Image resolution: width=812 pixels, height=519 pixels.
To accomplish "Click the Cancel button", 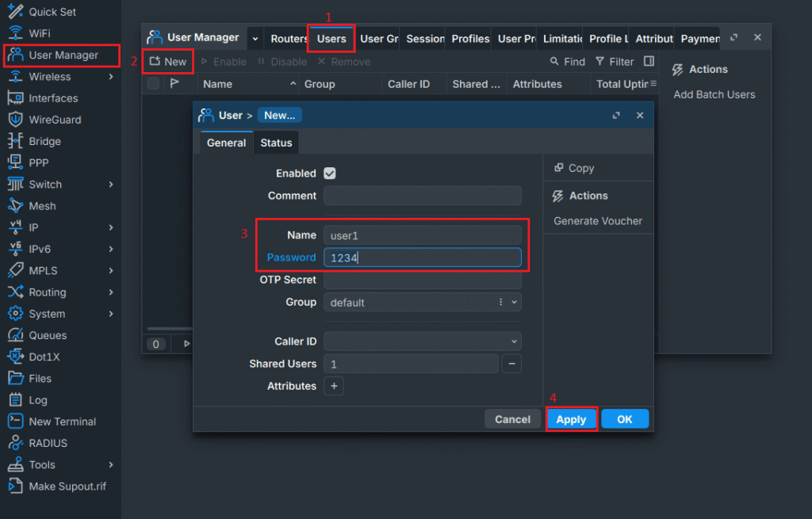I will (512, 419).
